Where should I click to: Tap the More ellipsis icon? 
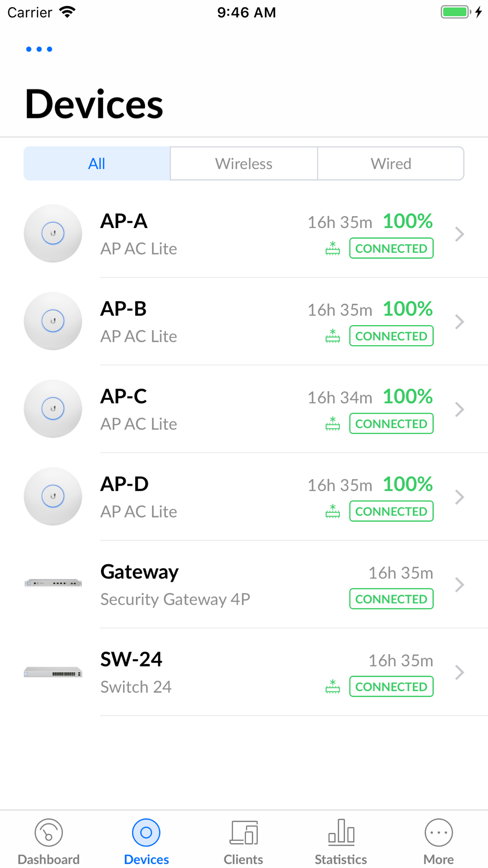(x=439, y=832)
